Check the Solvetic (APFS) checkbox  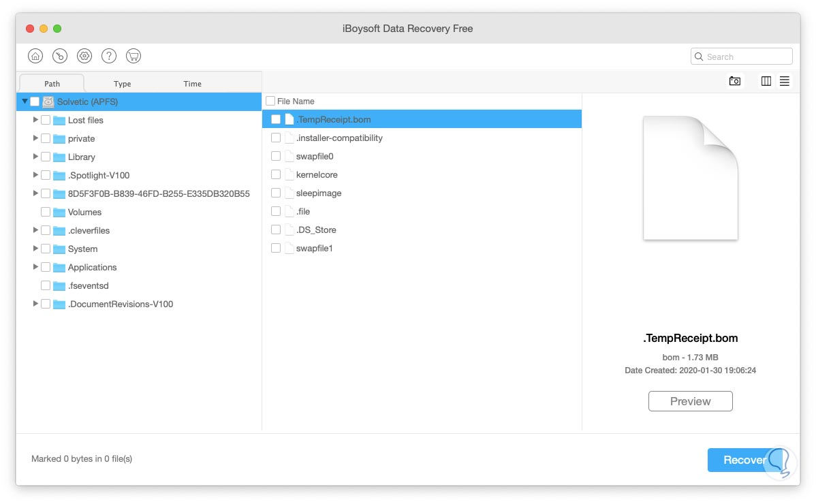click(x=35, y=101)
